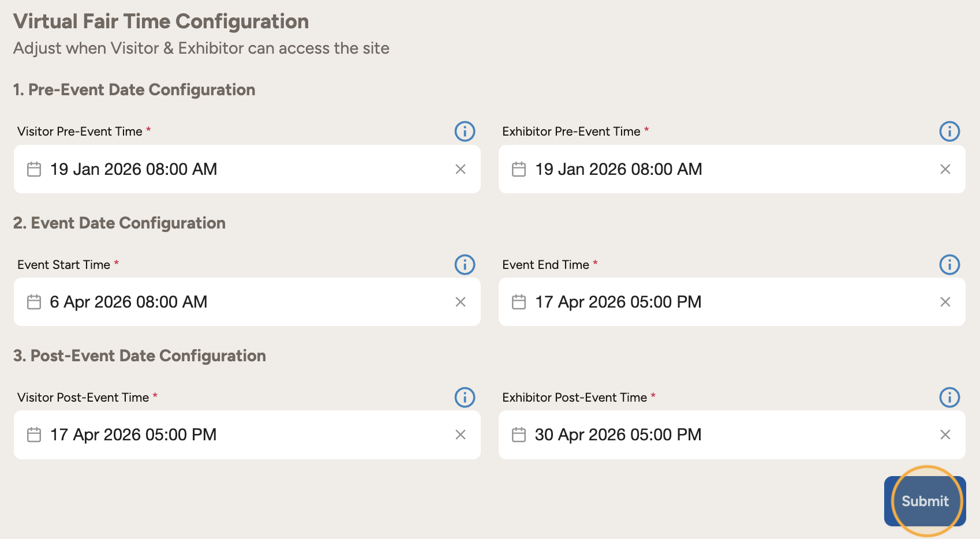
Task: Remove the Exhibitor Post-Event Time date
Action: (x=945, y=435)
